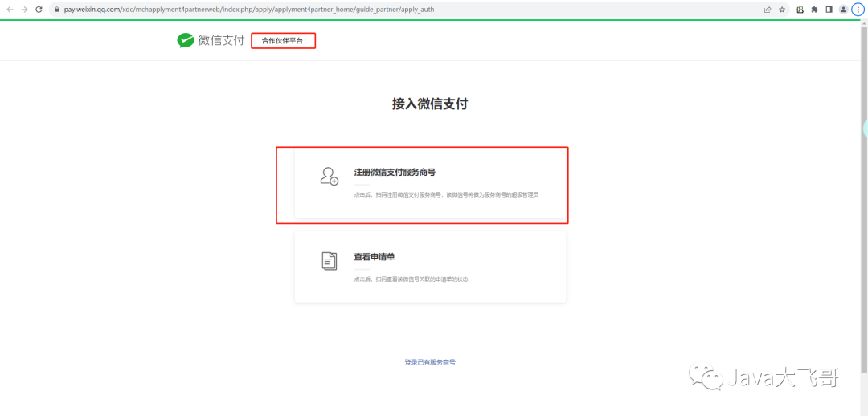Click the registration card description text
Viewport: 868px width, 416px height.
[x=446, y=194]
